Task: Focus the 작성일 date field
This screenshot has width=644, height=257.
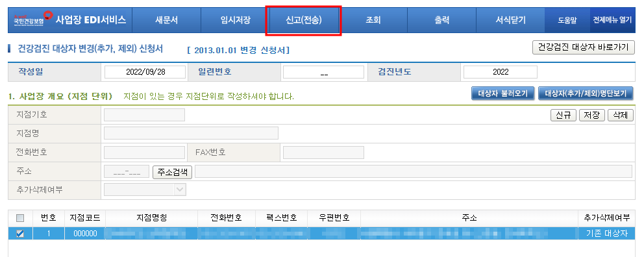Action: (145, 72)
